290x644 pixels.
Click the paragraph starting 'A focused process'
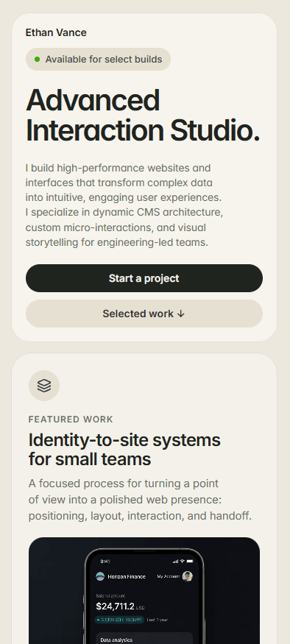pos(140,500)
